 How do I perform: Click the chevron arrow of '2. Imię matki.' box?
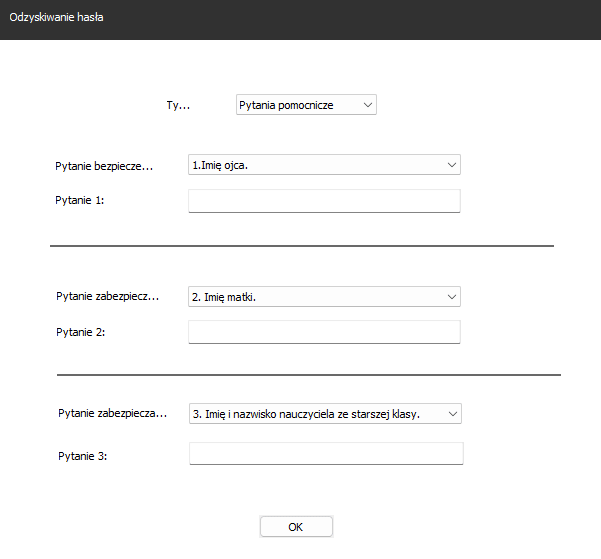pyautogui.click(x=452, y=297)
